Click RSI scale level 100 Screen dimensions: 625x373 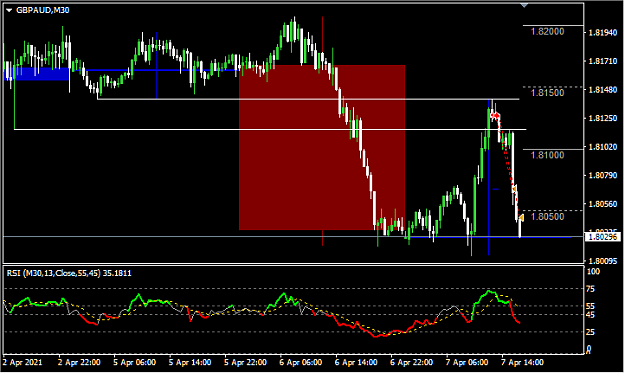click(593, 272)
